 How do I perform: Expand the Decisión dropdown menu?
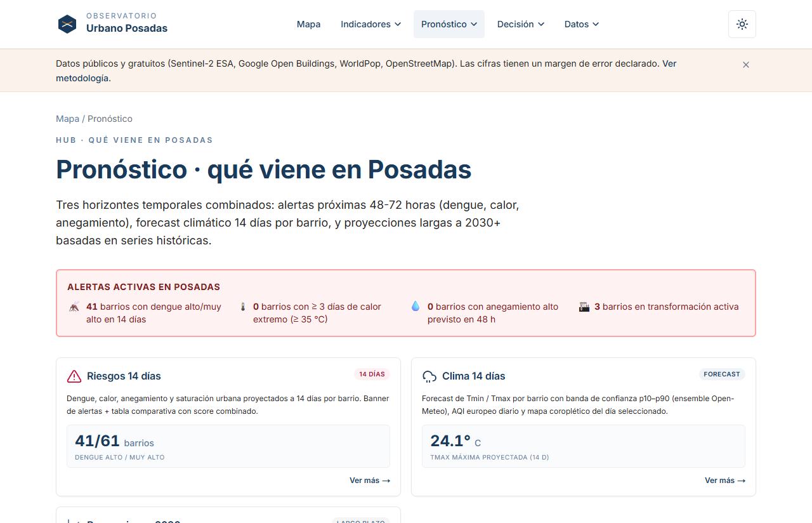coord(521,24)
